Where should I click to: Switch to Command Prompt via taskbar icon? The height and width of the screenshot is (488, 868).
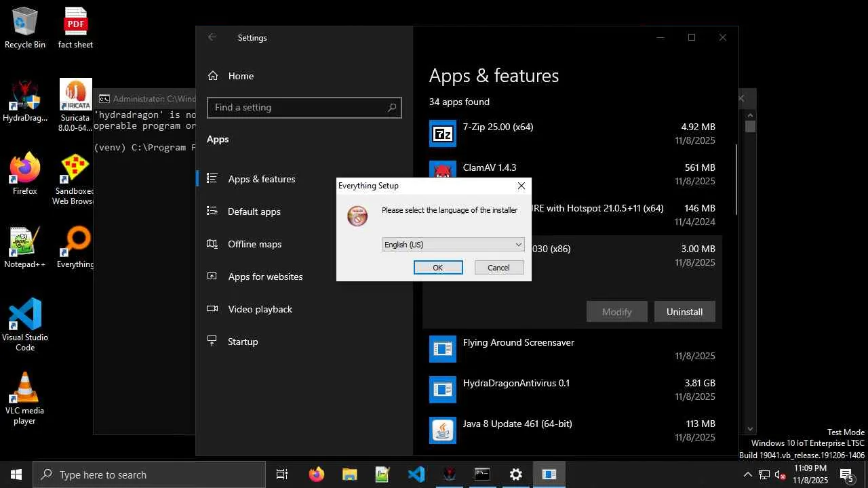[x=482, y=474]
